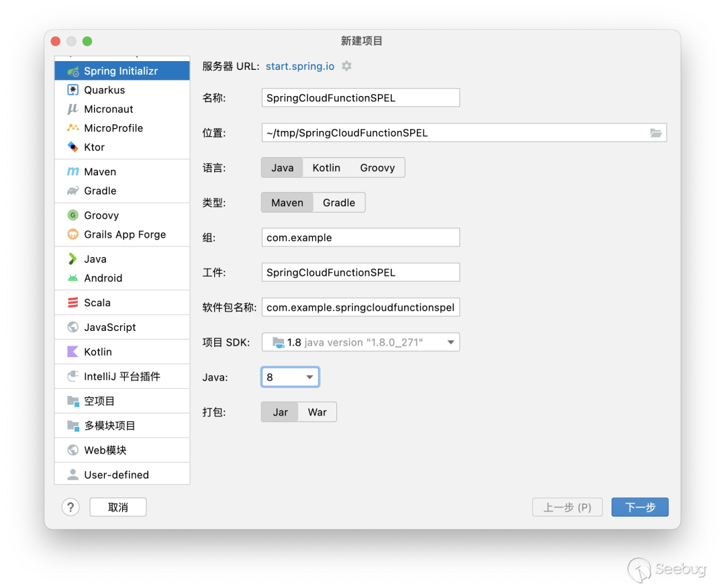Open help with question mark button
The width and height of the screenshot is (725, 588).
pos(70,507)
